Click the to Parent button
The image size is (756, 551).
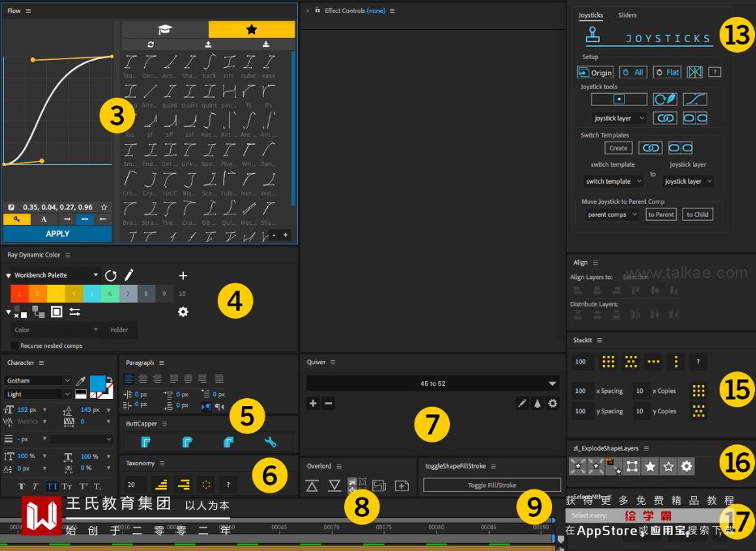(x=661, y=214)
